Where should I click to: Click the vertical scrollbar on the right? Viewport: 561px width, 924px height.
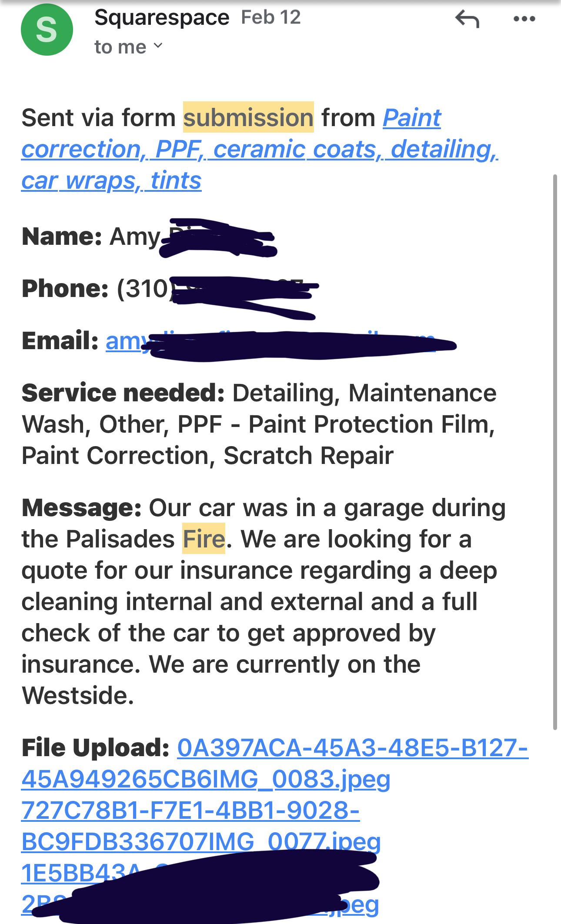(x=554, y=452)
